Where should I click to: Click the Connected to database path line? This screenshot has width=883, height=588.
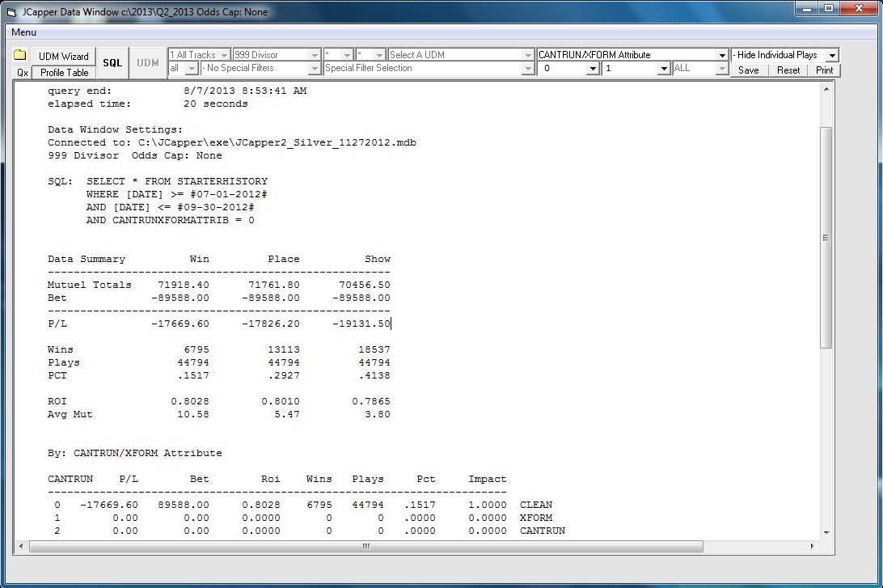[232, 143]
